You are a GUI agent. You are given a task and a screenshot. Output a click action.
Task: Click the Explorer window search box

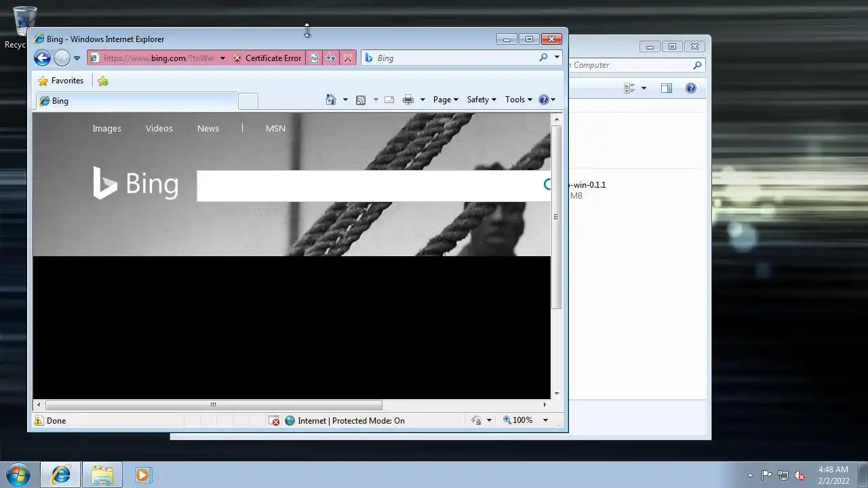pos(631,65)
